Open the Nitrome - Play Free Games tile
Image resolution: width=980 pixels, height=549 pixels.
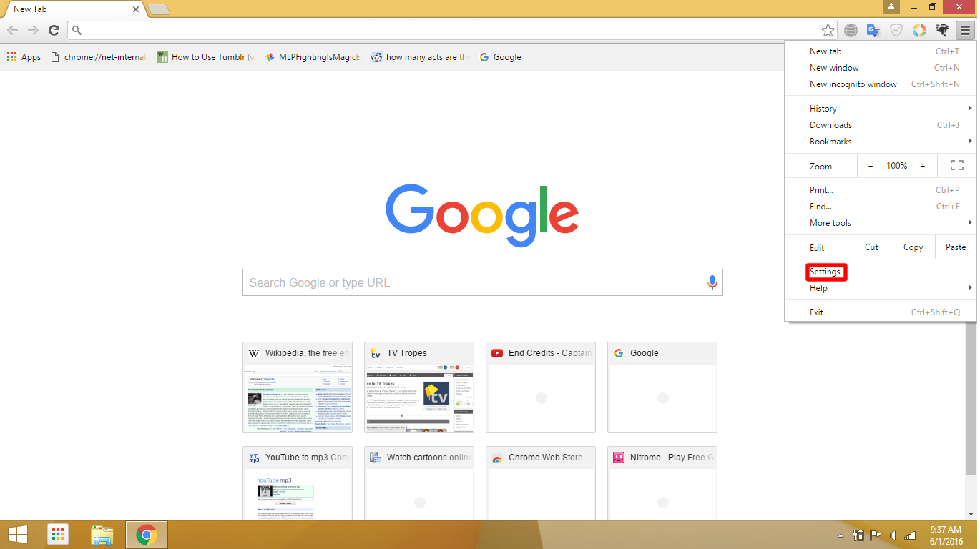pos(662,483)
